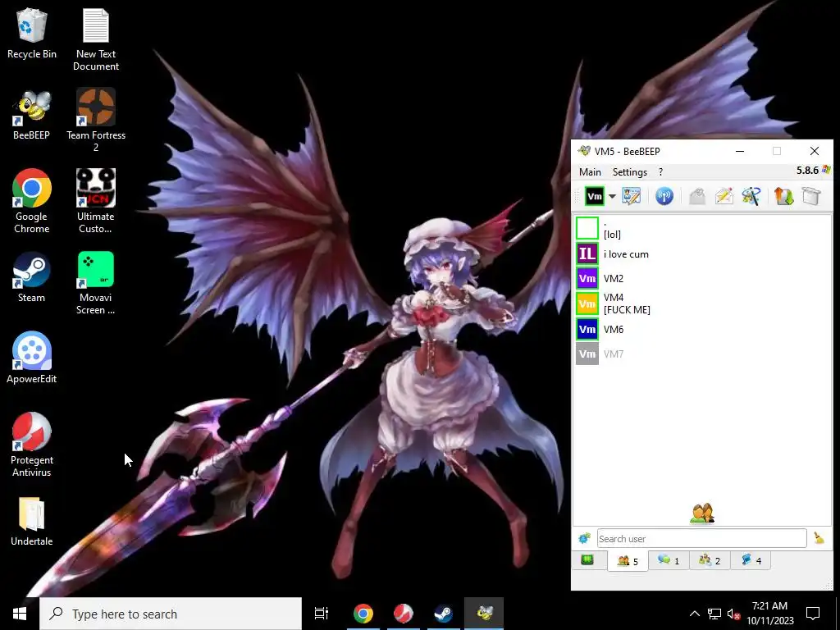Minimize the BeeBEEP window

(x=740, y=152)
